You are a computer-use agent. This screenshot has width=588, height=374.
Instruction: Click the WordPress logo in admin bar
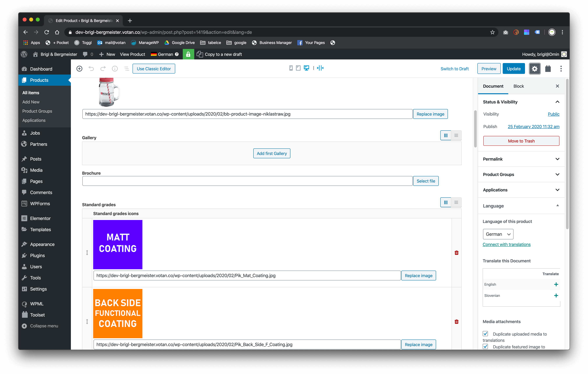coord(24,54)
